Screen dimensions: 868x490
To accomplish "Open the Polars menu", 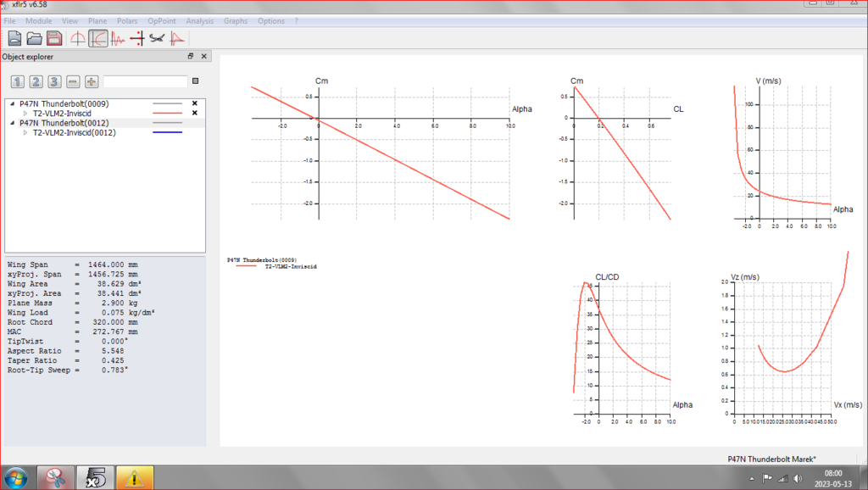I will (127, 20).
